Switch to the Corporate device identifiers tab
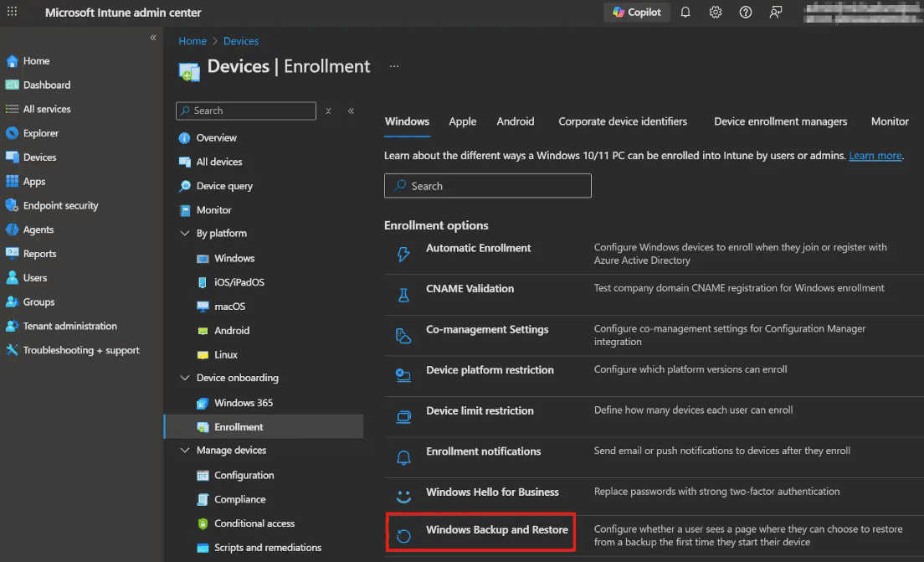Screen dimensions: 924x562 tap(623, 121)
